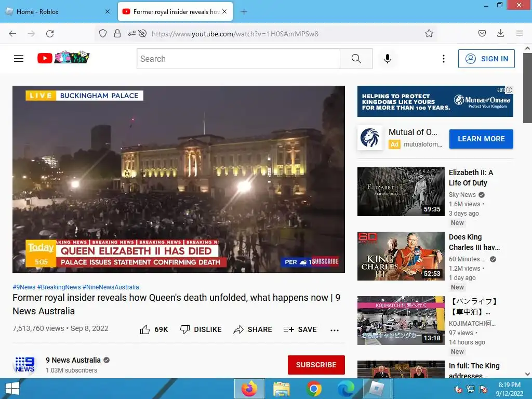The height and width of the screenshot is (399, 532).
Task: Open the site permissions icon in address bar
Action: click(x=131, y=33)
